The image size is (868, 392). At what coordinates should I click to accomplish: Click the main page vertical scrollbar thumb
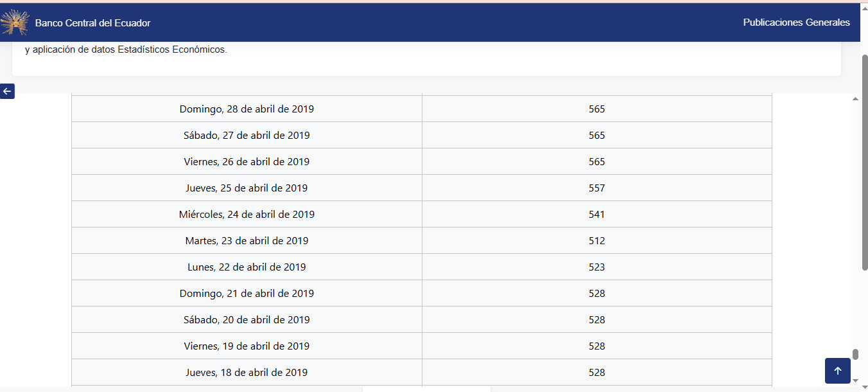tap(864, 161)
